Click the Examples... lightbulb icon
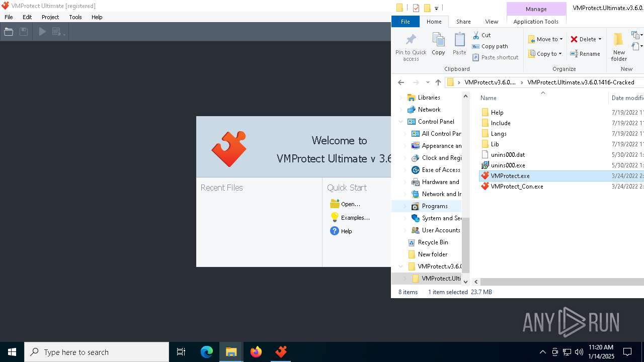 (335, 217)
